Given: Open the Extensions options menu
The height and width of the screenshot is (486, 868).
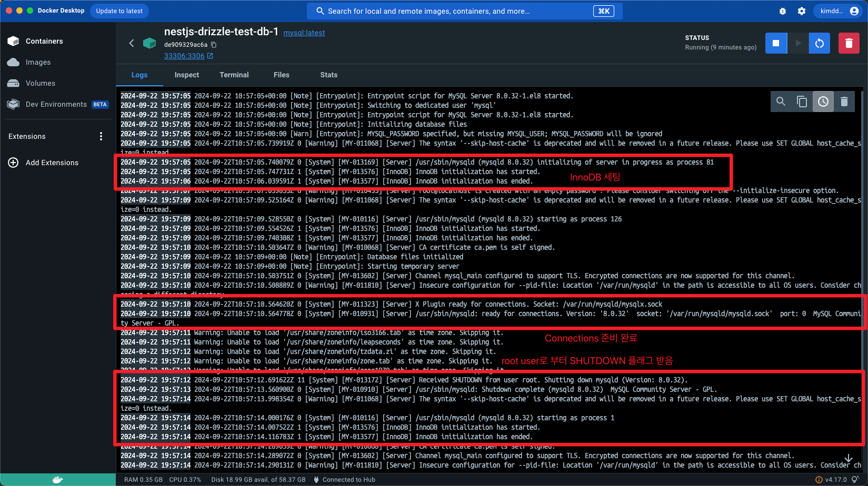Looking at the screenshot, I should (101, 136).
